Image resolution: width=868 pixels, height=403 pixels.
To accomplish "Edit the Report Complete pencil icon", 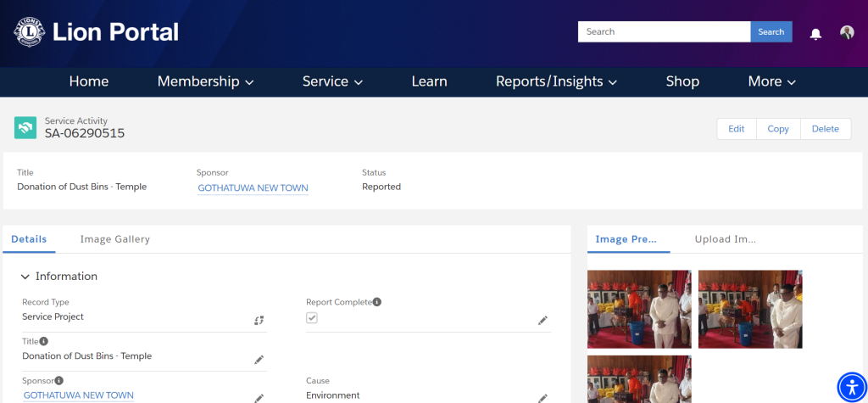I will tap(543, 321).
